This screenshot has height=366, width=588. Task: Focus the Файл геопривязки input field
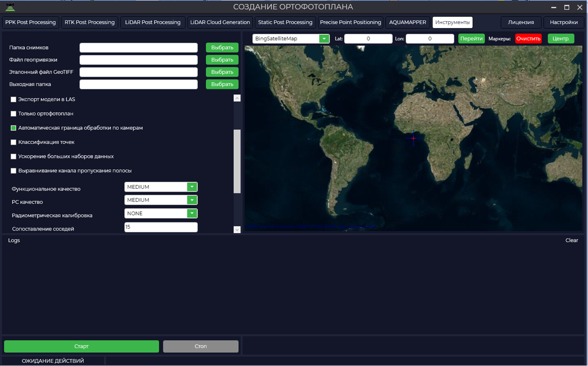tap(139, 60)
